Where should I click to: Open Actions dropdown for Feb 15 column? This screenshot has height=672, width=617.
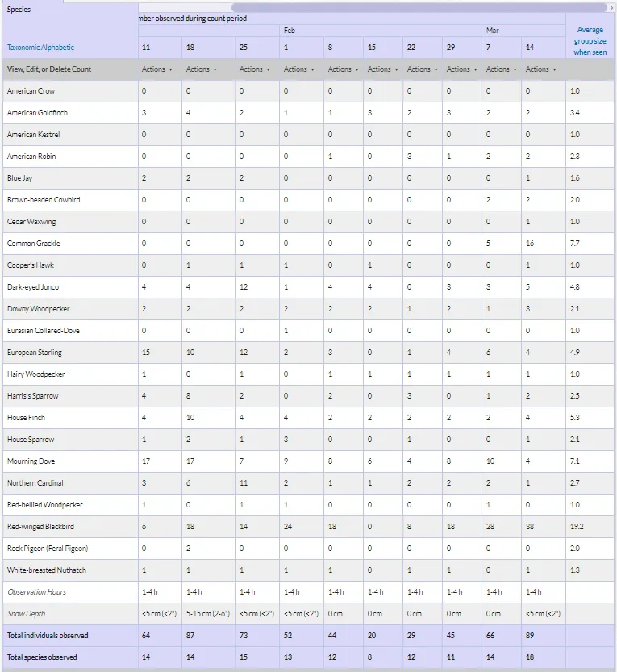point(382,69)
